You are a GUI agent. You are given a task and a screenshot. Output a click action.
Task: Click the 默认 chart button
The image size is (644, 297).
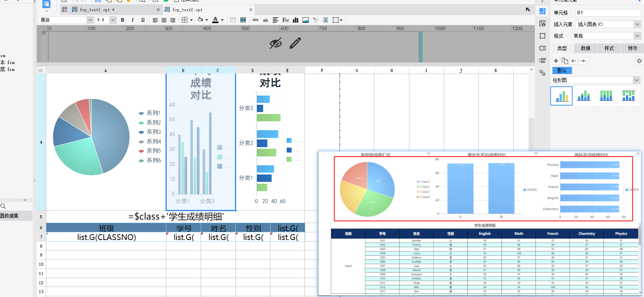562,70
